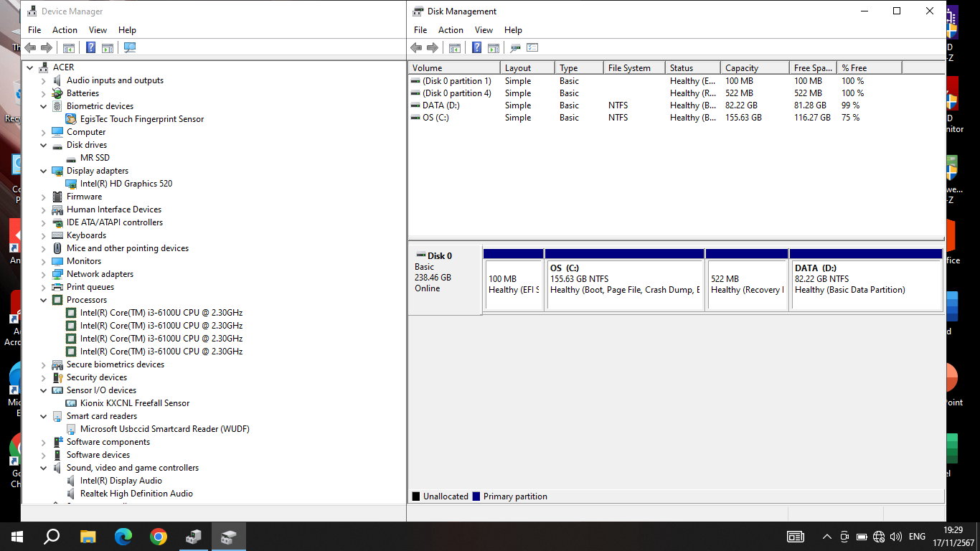Image resolution: width=980 pixels, height=551 pixels.
Task: Open the Action menu in Device Manager
Action: [x=65, y=30]
